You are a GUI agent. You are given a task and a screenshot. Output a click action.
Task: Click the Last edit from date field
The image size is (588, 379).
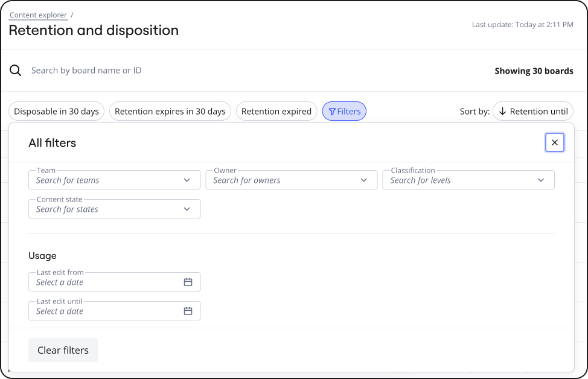point(103,282)
